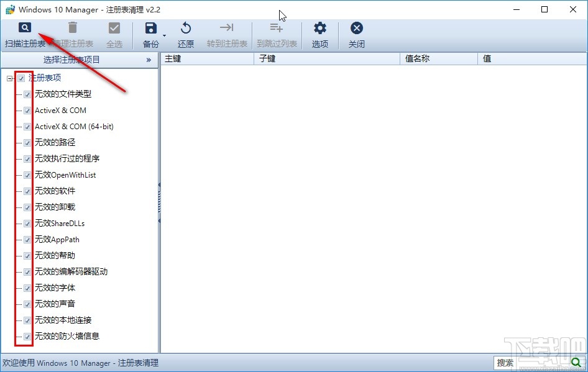Toggle the ActiveX & COM checkbox
This screenshot has height=372, width=588.
pos(27,110)
